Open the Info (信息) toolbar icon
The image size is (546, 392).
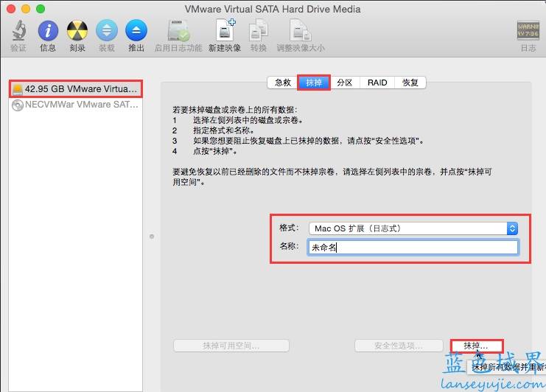pyautogui.click(x=48, y=31)
